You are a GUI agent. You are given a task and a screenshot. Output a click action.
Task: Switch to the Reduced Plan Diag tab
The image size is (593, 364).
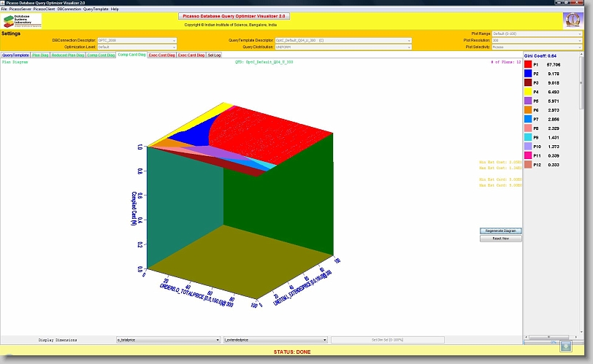tap(69, 55)
